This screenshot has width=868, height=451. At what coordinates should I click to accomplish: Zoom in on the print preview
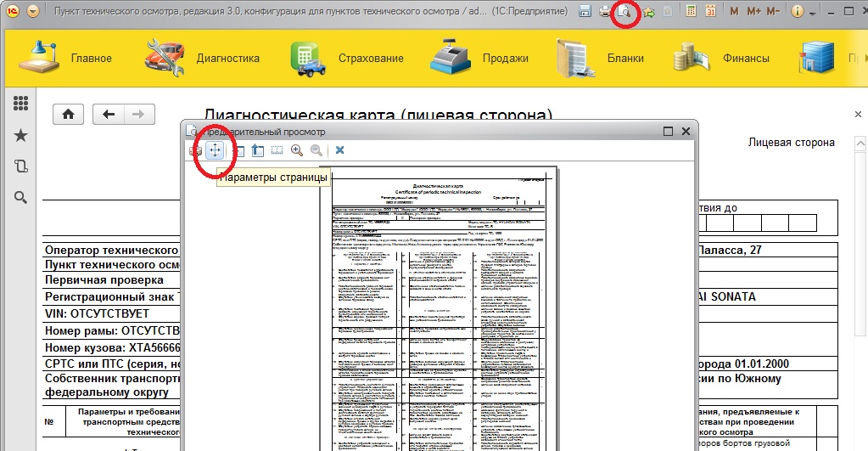(297, 150)
